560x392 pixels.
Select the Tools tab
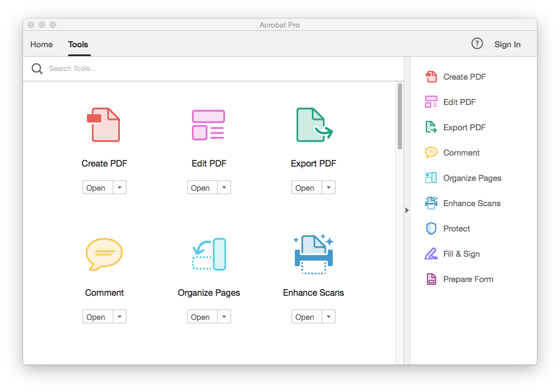coord(78,44)
